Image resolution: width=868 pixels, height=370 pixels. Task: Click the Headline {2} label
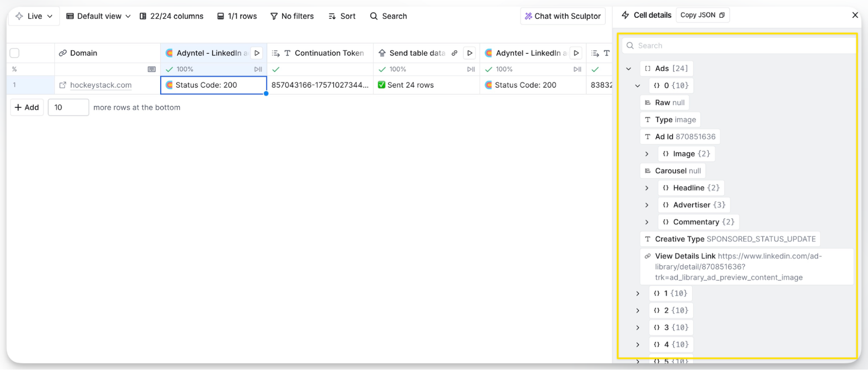click(692, 188)
